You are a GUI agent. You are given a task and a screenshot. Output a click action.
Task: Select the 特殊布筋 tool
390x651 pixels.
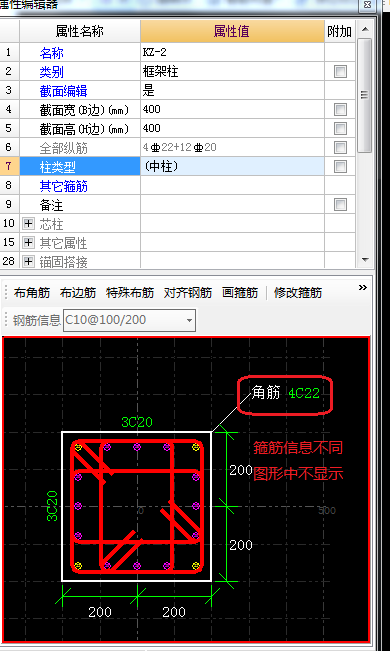pos(130,293)
